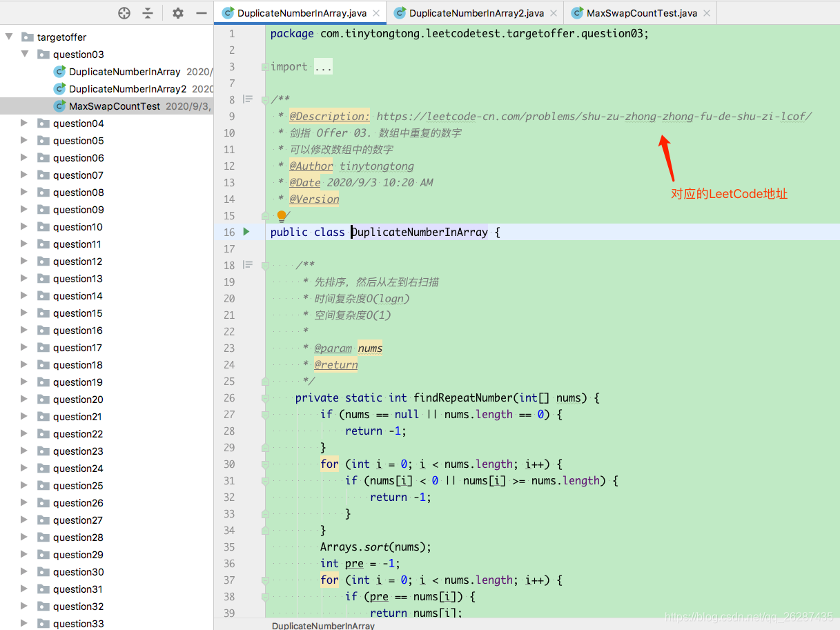
Task: Select question06 folder
Action: pos(78,158)
